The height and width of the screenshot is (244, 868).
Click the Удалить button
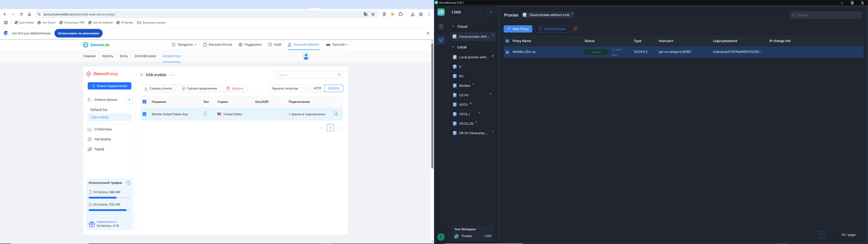pos(235,89)
